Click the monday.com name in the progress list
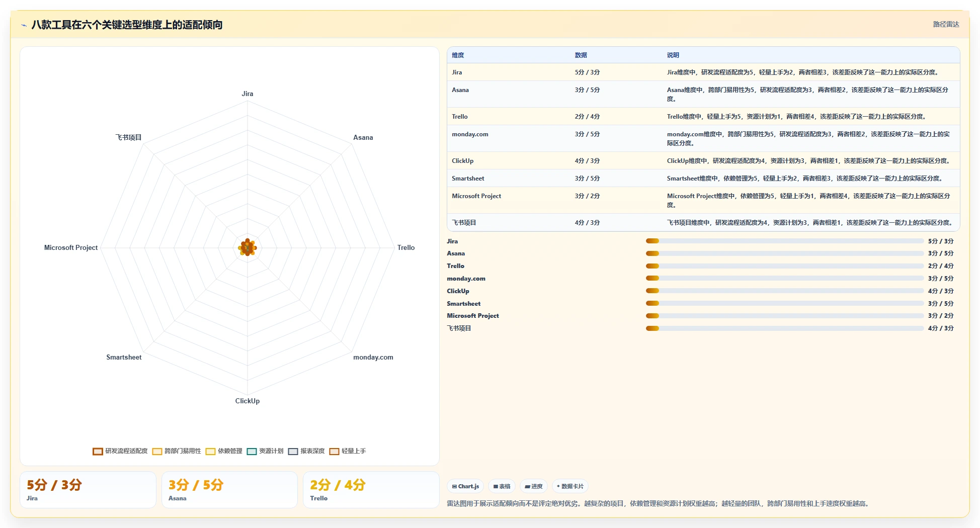 click(x=466, y=279)
